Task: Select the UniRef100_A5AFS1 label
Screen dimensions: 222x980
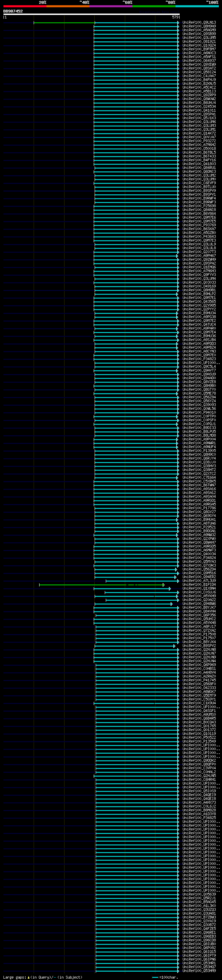Action: [199, 57]
